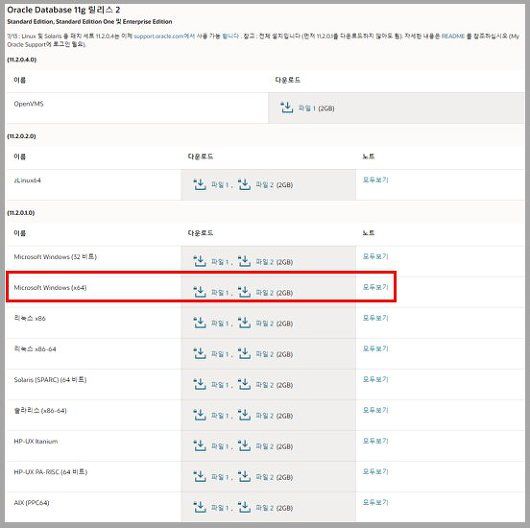Click 리눅스 x86-64 파일 2 download icon
Screen dimensions: 530x528
click(244, 354)
